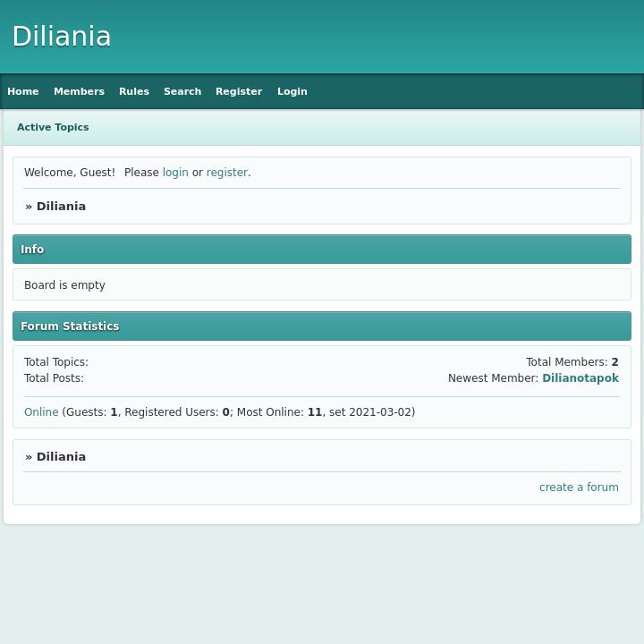Click the login link in welcome message

[175, 173]
